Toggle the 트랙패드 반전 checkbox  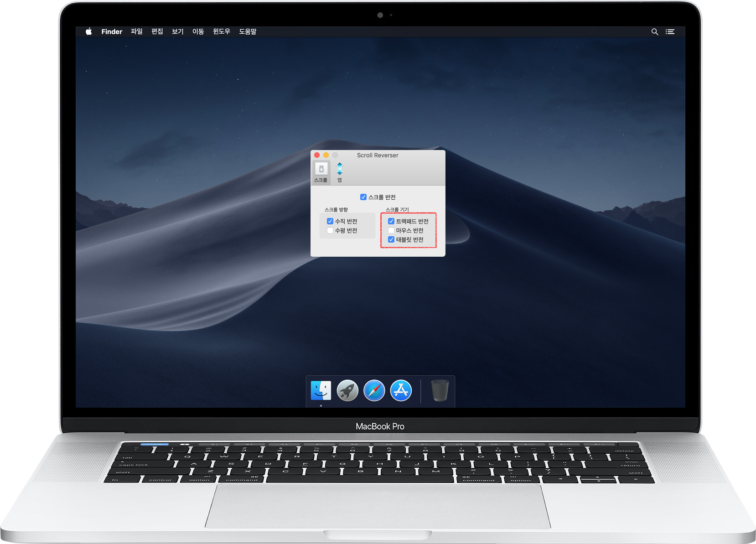pos(391,221)
